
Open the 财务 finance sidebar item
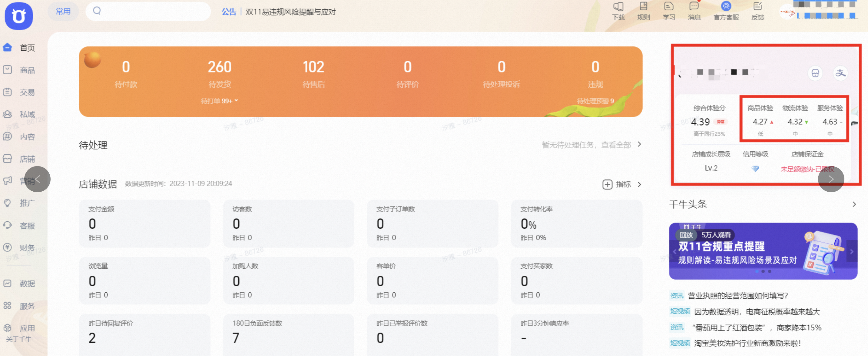[x=19, y=248]
